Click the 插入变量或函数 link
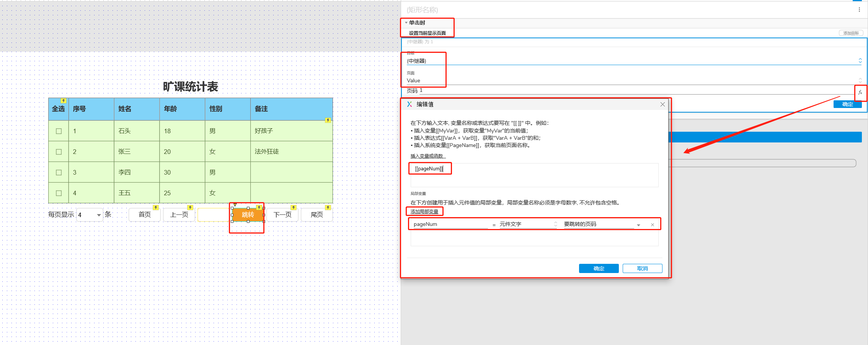Screen dimensions: 868x345 [x=428, y=156]
